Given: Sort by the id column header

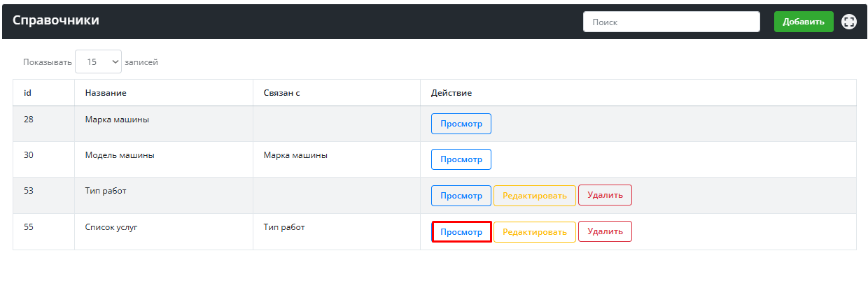Looking at the screenshot, I should point(28,93).
